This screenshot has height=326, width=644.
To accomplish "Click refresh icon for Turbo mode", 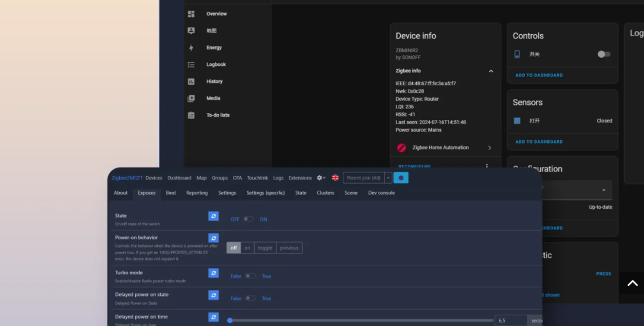I will (214, 273).
